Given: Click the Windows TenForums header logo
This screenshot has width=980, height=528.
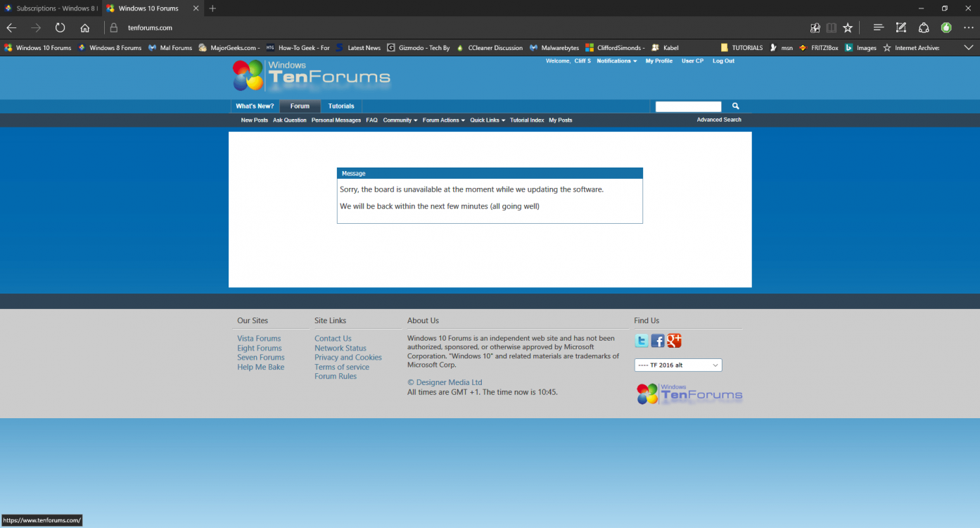Looking at the screenshot, I should pyautogui.click(x=312, y=76).
